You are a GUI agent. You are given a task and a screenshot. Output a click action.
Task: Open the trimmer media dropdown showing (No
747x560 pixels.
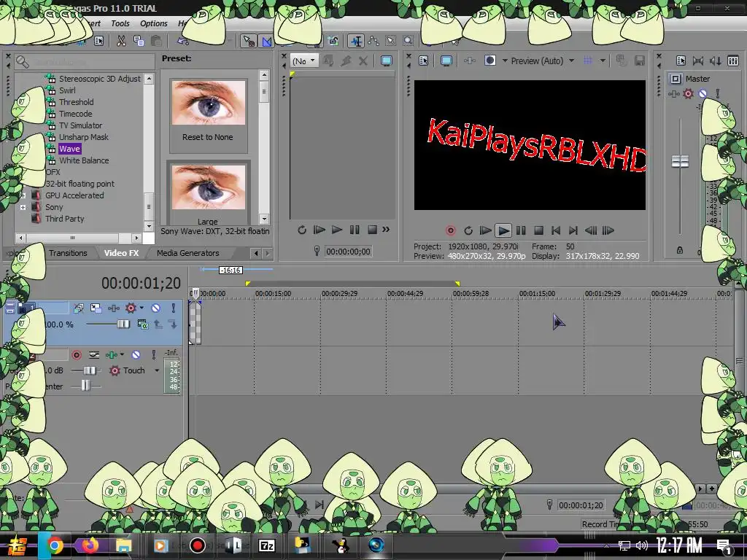(304, 61)
